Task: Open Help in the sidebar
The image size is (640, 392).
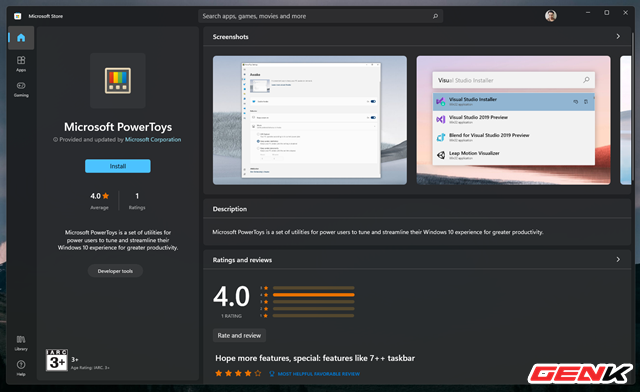Action: (x=21, y=368)
